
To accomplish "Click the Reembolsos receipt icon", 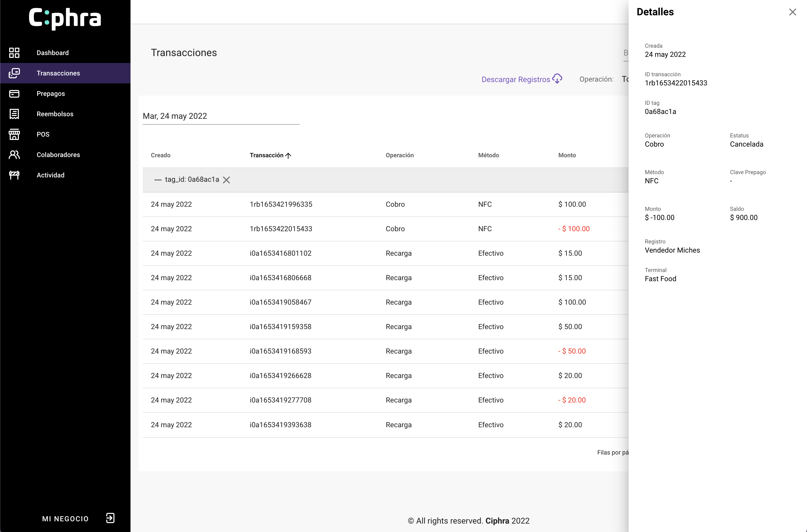I will 14,114.
